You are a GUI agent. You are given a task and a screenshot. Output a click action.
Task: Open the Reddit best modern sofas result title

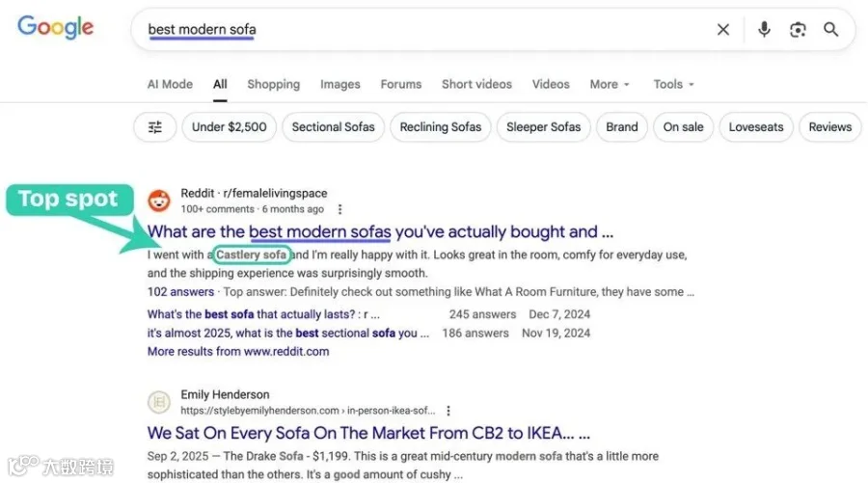point(380,231)
